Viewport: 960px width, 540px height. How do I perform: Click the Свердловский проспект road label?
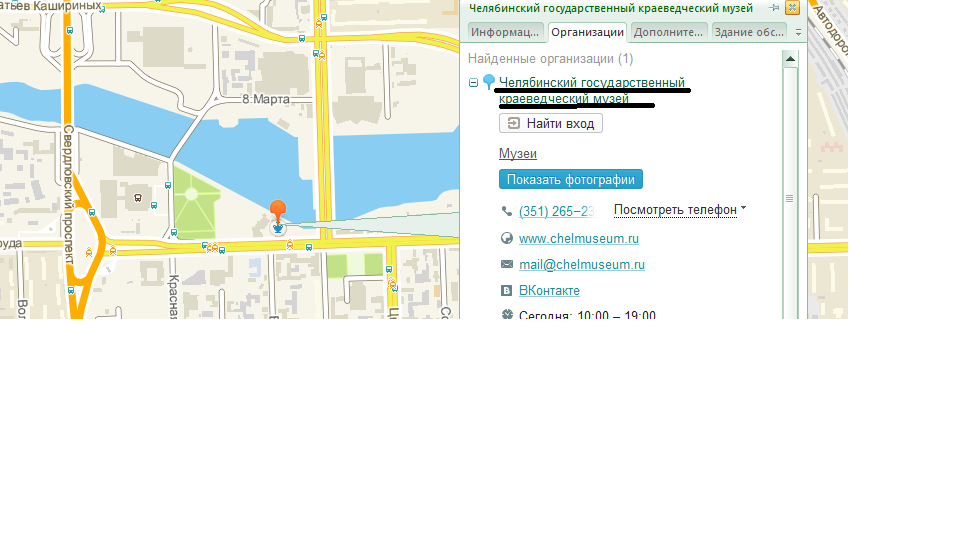69,195
